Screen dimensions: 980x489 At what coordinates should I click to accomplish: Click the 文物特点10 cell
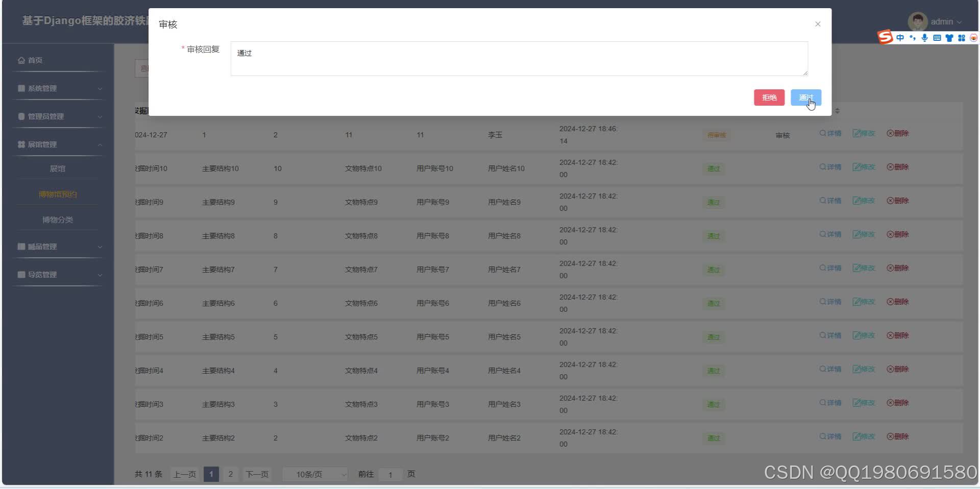pyautogui.click(x=363, y=168)
